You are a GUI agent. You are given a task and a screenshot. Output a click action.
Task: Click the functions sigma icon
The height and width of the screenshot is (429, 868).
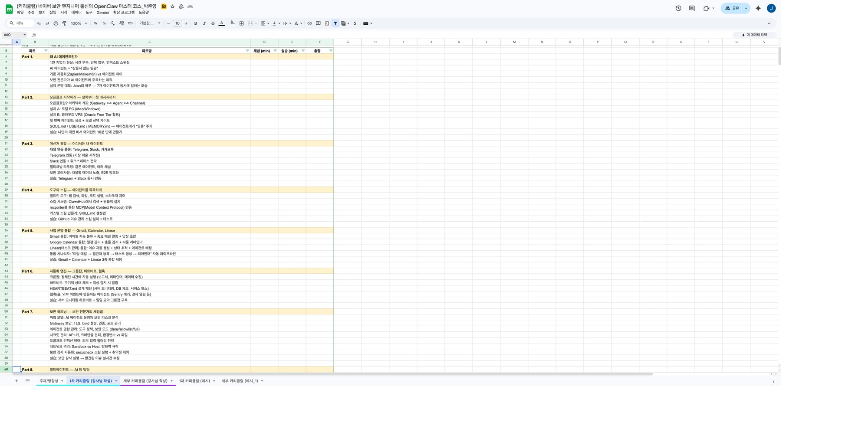click(355, 23)
